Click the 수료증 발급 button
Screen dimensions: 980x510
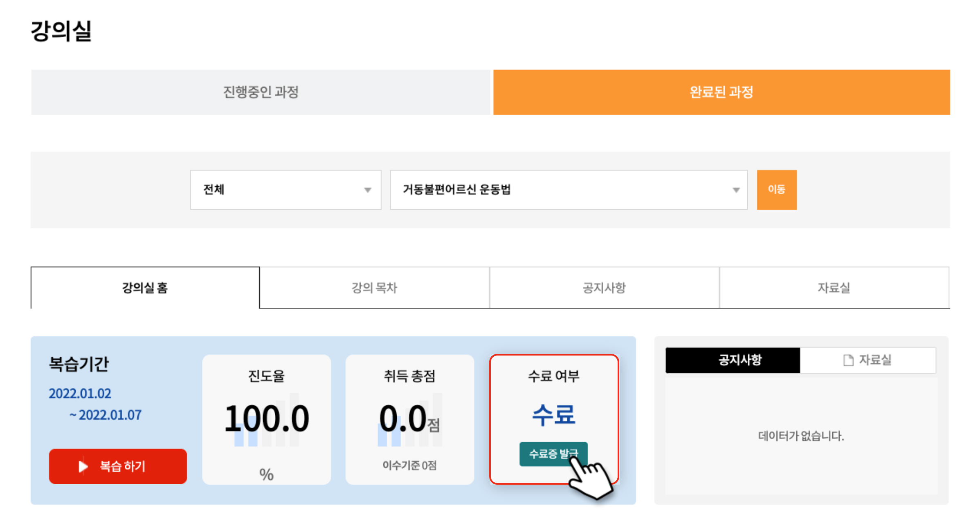pyautogui.click(x=553, y=454)
